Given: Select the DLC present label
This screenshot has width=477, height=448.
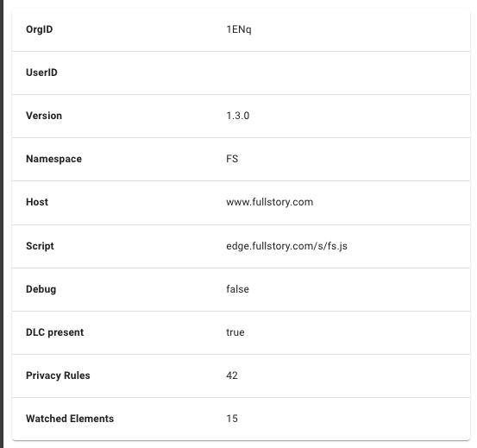Looking at the screenshot, I should [x=54, y=332].
